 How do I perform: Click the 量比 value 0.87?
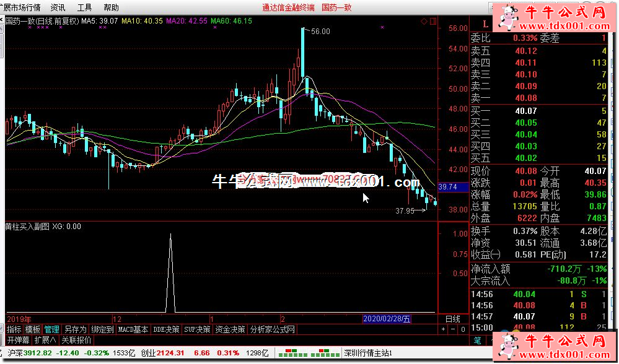(x=598, y=206)
